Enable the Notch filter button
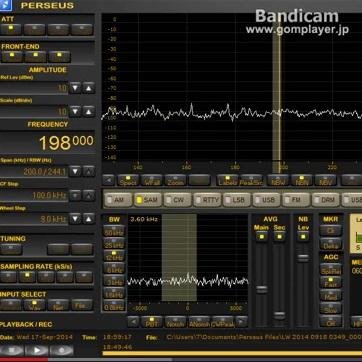Screen dimensions: 362x362 (175, 322)
